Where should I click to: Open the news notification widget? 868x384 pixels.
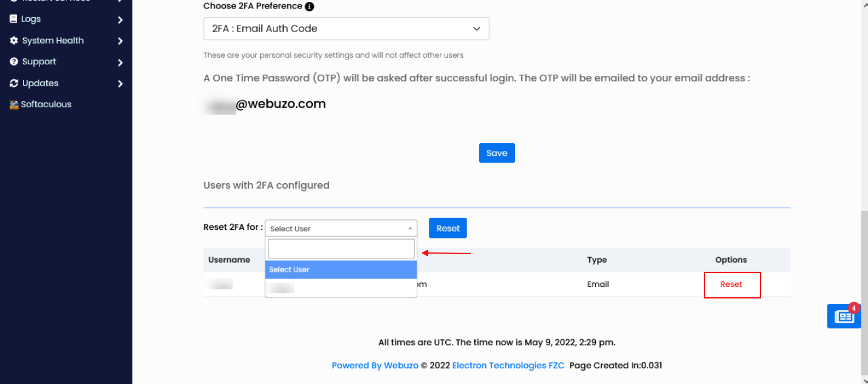(x=844, y=316)
